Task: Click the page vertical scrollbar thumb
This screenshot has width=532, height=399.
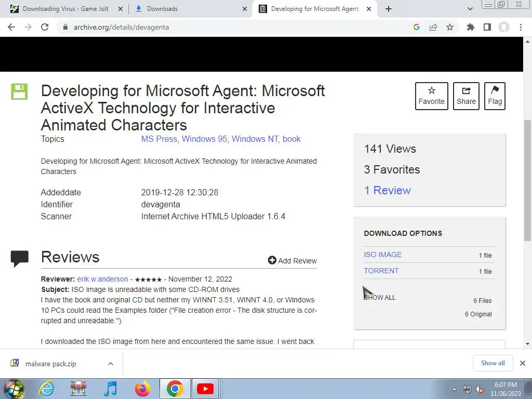Action: (528, 180)
